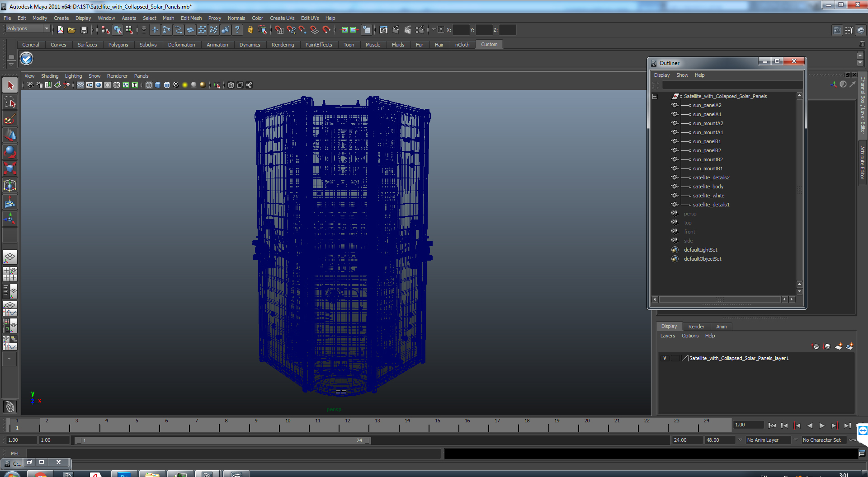Click the Save Scene floppy icon

coord(84,30)
